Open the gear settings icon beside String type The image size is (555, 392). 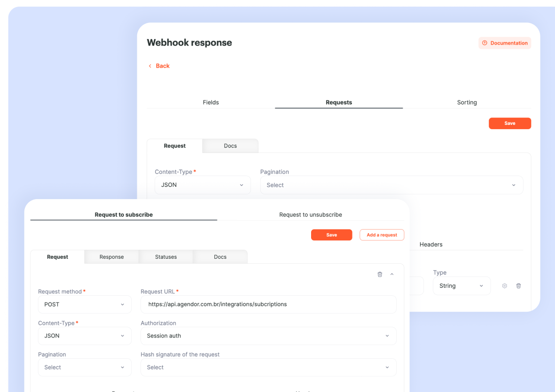505,285
